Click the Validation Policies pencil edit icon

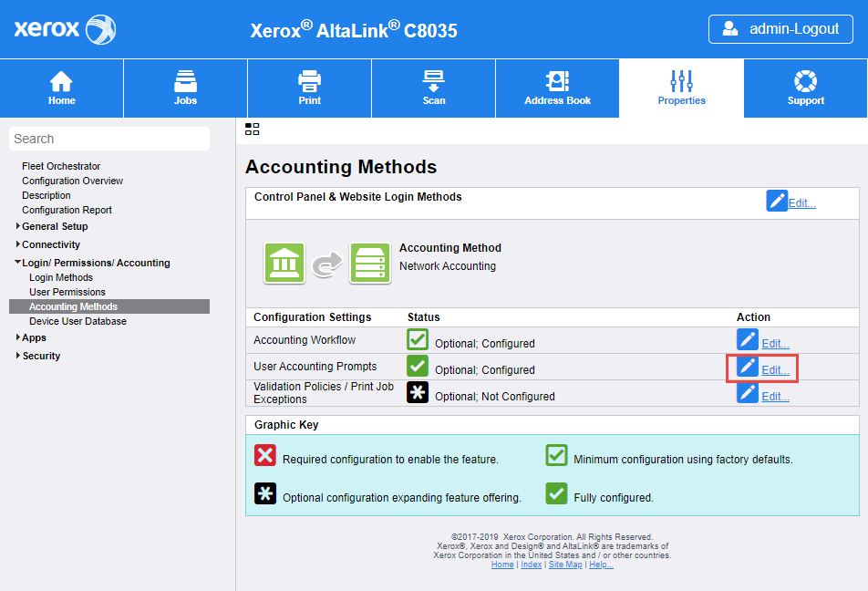[x=748, y=393]
